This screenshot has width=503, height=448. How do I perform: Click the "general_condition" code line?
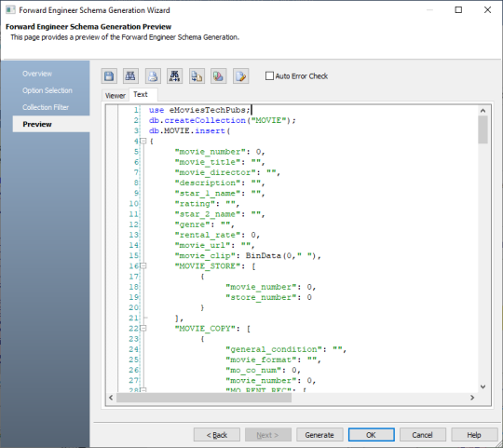pos(286,349)
